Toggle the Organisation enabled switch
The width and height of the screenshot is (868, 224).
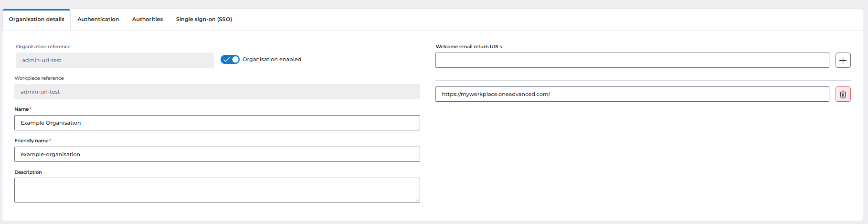[230, 59]
